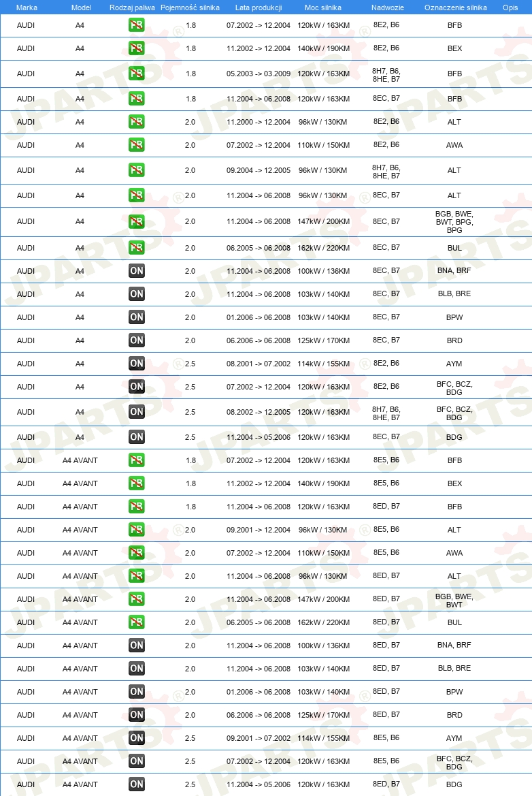Click 114kW / 155KM in the 8E5, B6 row
This screenshot has width=532, height=796.
click(324, 738)
